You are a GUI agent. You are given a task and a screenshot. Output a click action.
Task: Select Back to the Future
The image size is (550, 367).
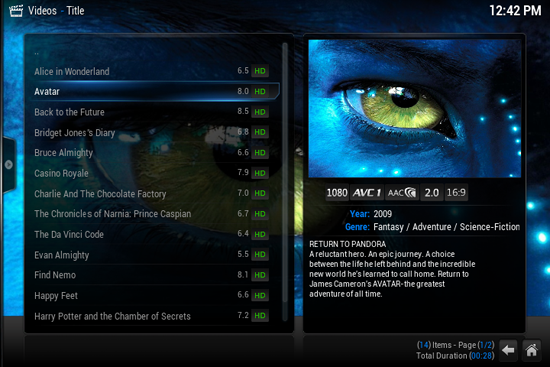154,112
